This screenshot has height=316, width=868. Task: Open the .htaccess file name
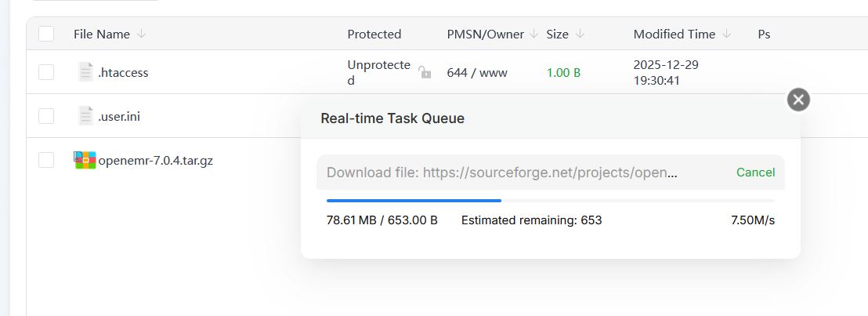pyautogui.click(x=123, y=73)
